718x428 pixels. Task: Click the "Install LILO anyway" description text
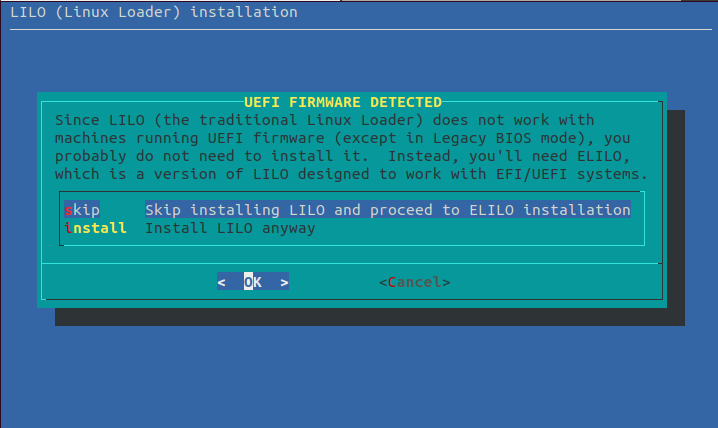[230, 228]
